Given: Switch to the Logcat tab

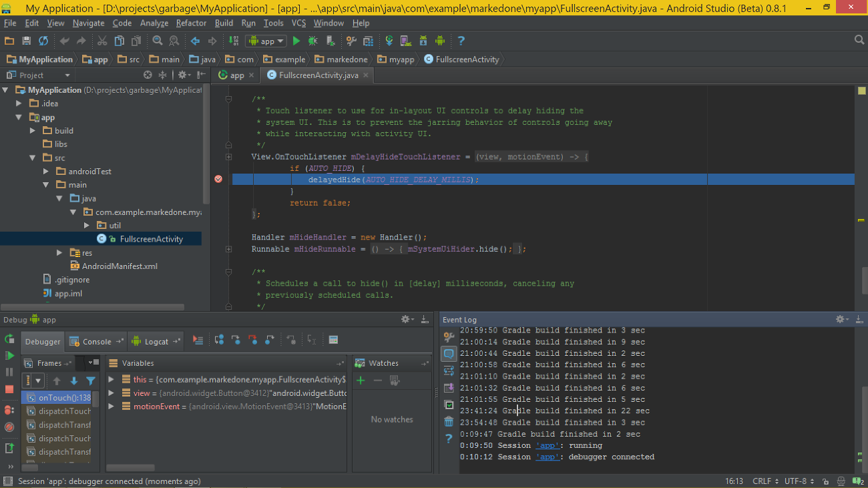Looking at the screenshot, I should coord(156,342).
